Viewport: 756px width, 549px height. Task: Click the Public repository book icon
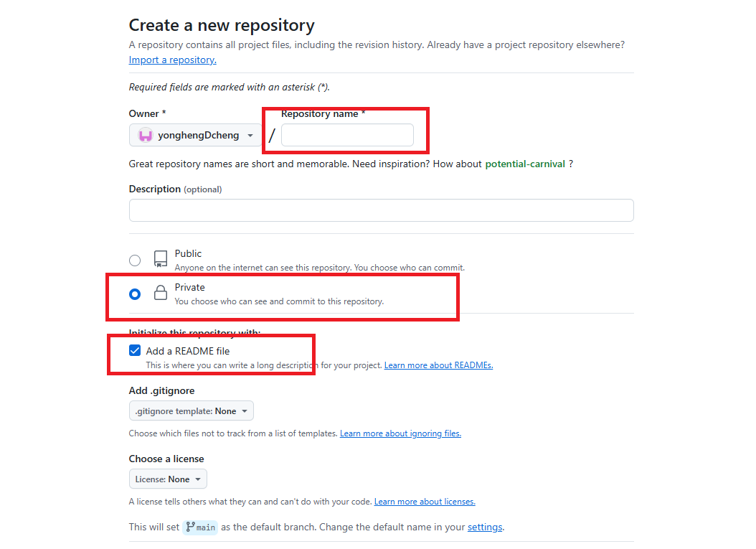[x=161, y=259]
